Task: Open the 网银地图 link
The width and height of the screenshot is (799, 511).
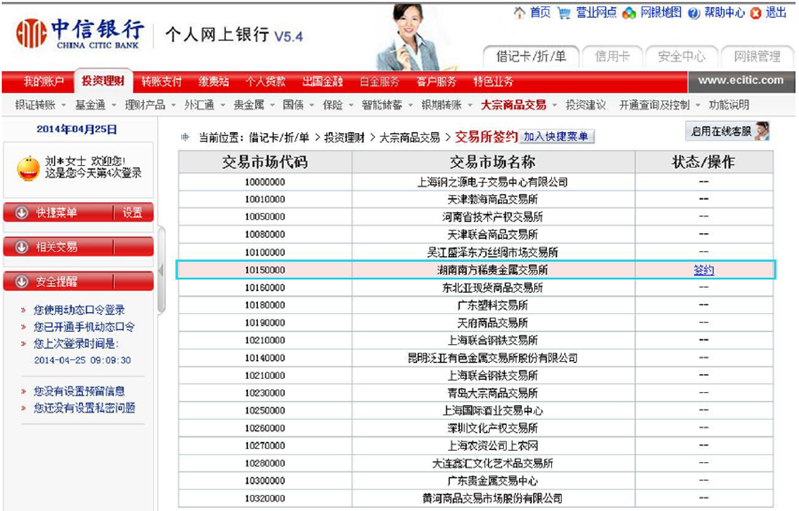Action: click(x=661, y=13)
